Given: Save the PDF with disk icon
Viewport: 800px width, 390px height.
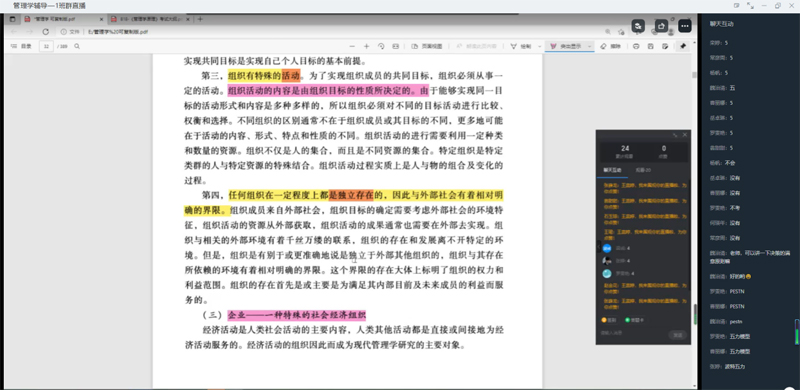Looking at the screenshot, I should [651, 46].
